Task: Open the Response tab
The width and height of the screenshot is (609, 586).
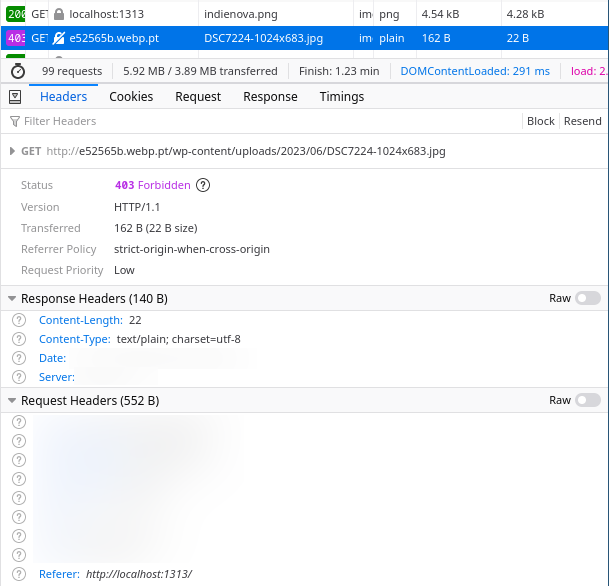Action: point(270,97)
